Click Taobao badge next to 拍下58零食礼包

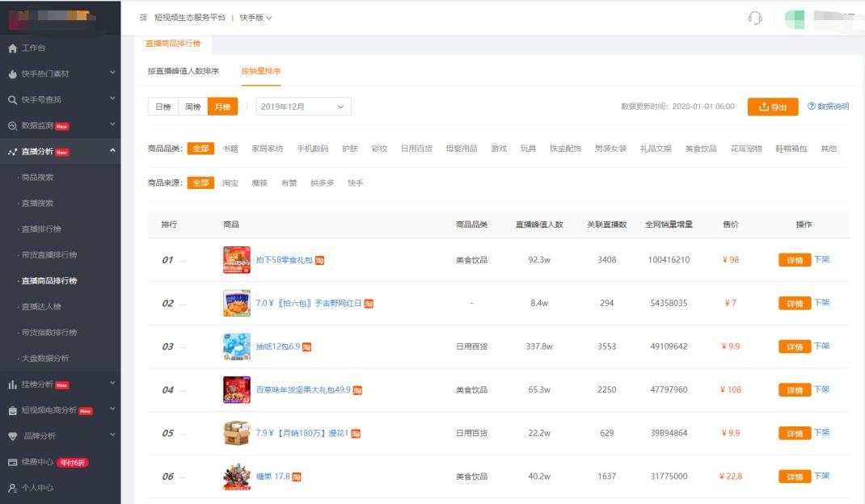319,260
